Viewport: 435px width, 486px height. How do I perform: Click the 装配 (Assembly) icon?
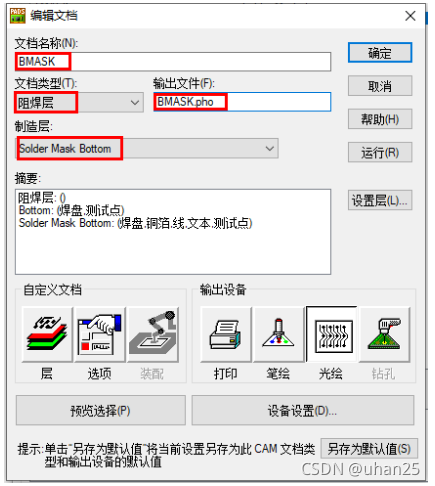pyautogui.click(x=153, y=334)
